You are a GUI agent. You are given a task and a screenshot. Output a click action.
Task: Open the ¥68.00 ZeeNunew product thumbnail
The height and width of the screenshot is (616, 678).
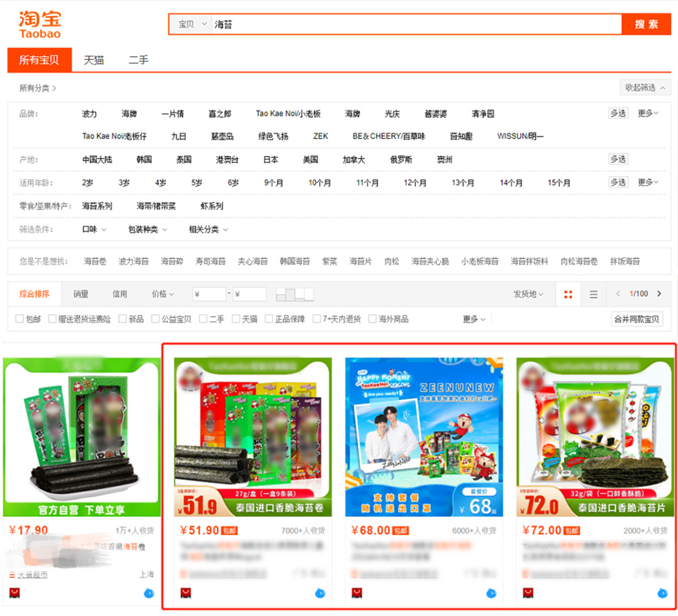click(x=424, y=437)
